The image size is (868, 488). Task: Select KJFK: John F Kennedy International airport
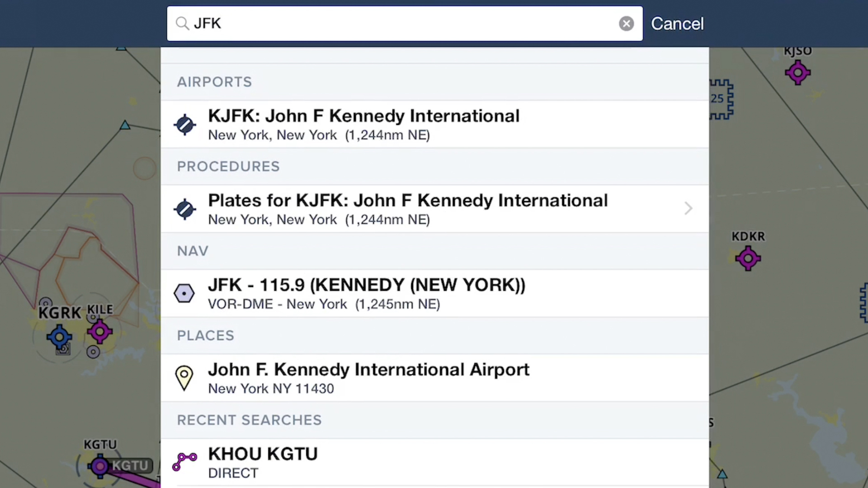tap(434, 124)
